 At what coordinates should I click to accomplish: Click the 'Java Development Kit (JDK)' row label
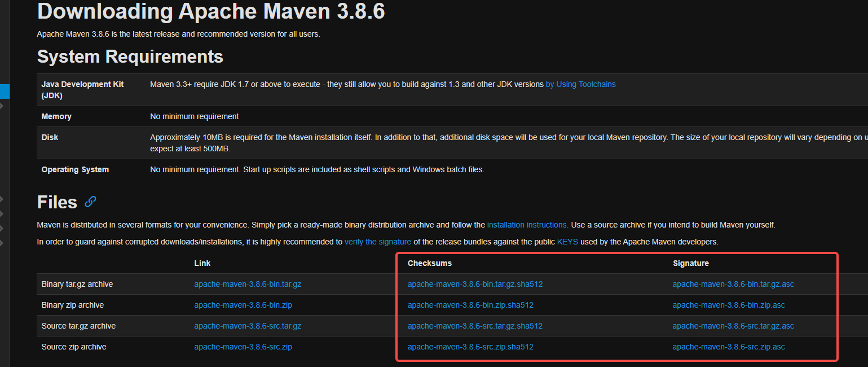click(82, 90)
